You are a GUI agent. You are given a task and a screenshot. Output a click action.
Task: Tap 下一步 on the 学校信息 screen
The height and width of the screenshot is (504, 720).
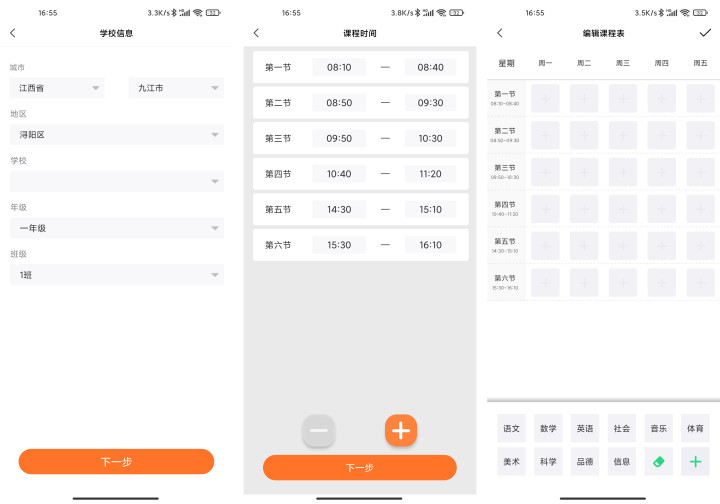point(116,461)
